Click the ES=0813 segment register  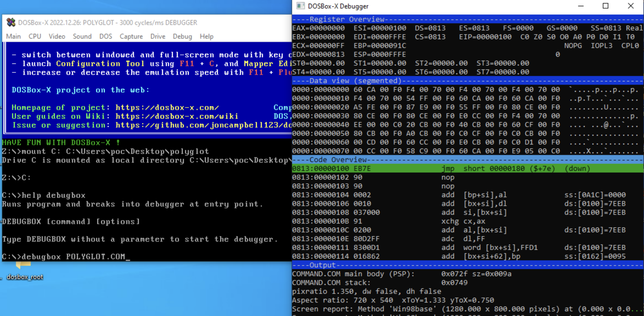(x=474, y=28)
